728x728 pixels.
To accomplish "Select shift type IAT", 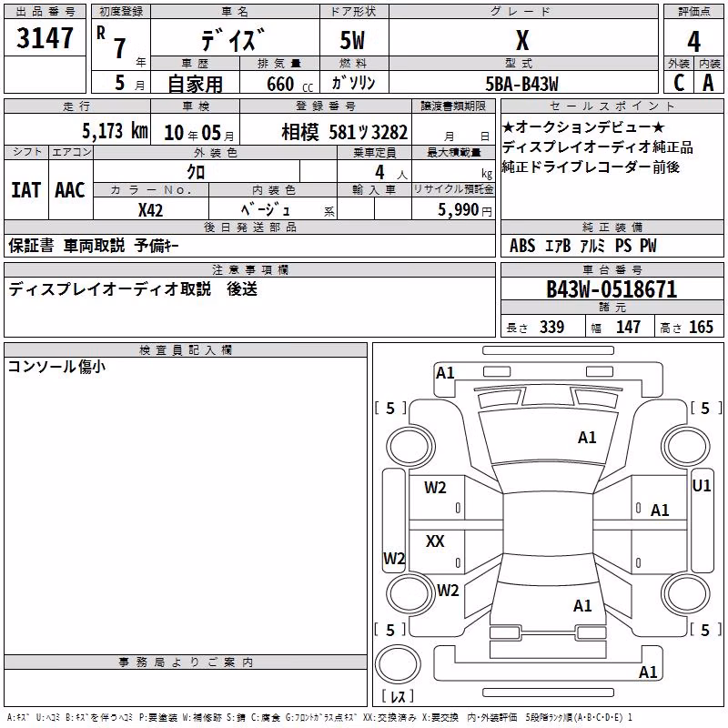I will coord(25,190).
